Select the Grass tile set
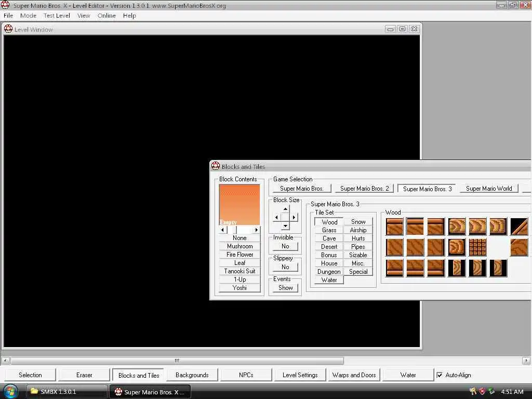Viewport: 532px width, 399px height. pos(329,230)
